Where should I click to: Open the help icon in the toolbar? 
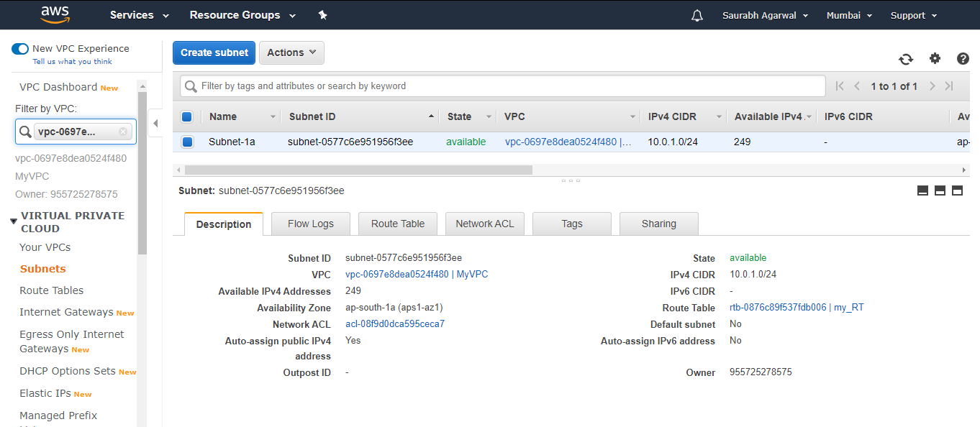click(963, 59)
